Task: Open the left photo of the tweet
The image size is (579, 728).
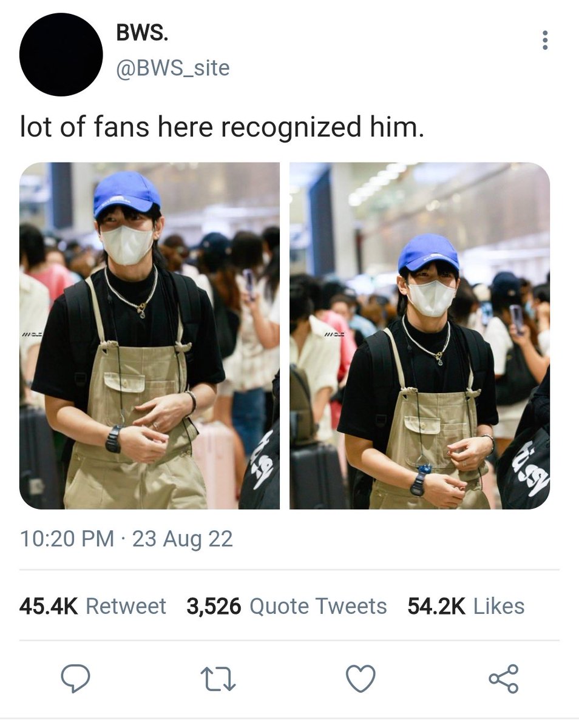Action: click(x=150, y=335)
